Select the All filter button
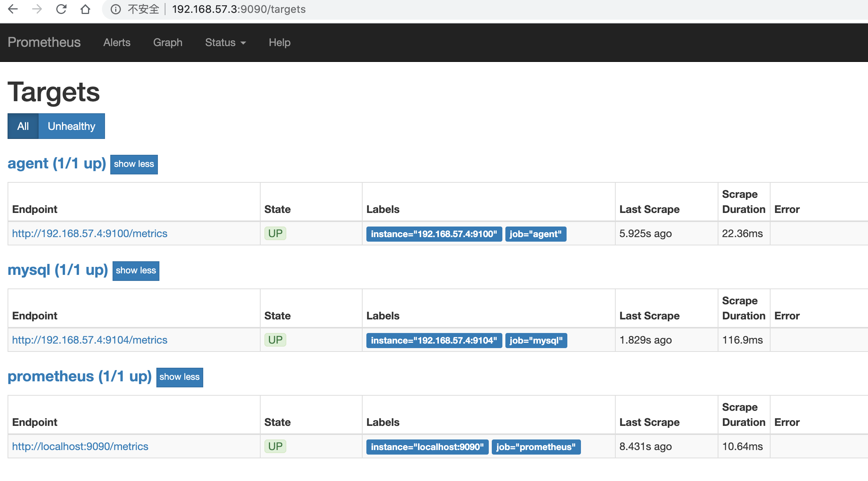 pos(23,126)
